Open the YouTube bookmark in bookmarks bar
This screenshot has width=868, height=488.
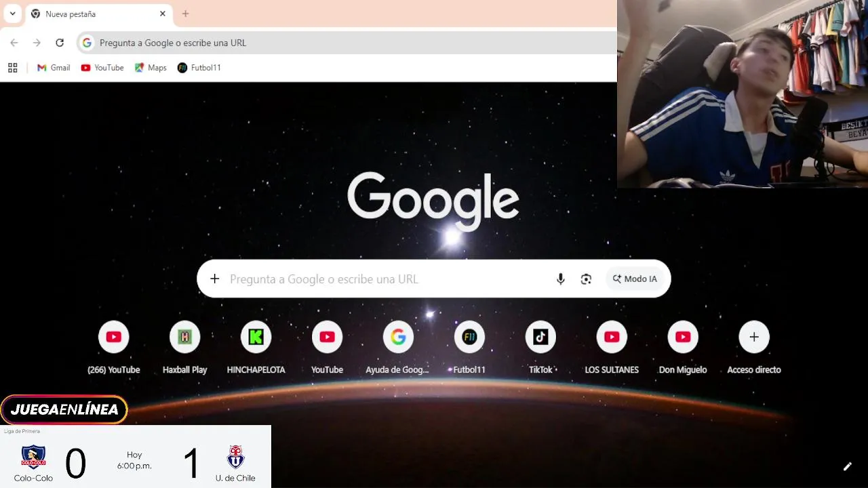pyautogui.click(x=102, y=68)
